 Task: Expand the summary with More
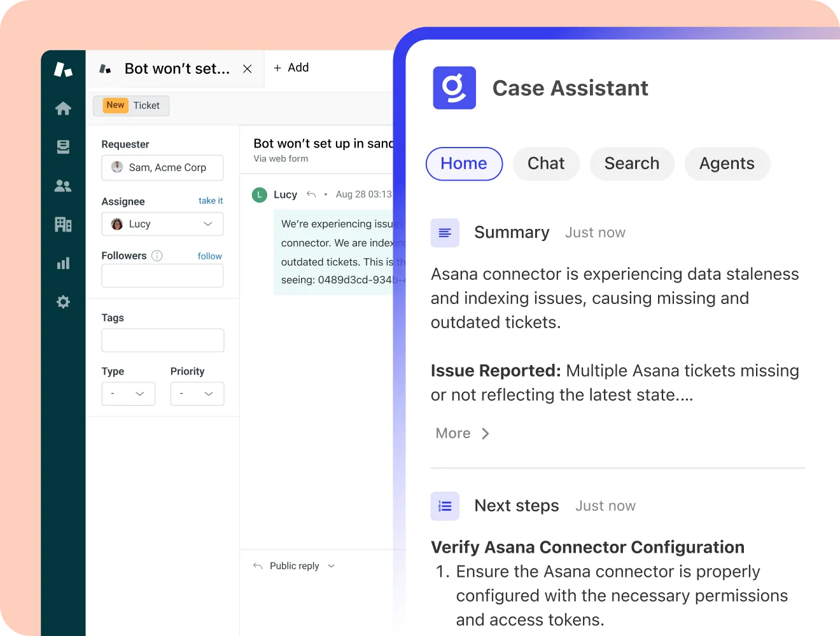[463, 433]
